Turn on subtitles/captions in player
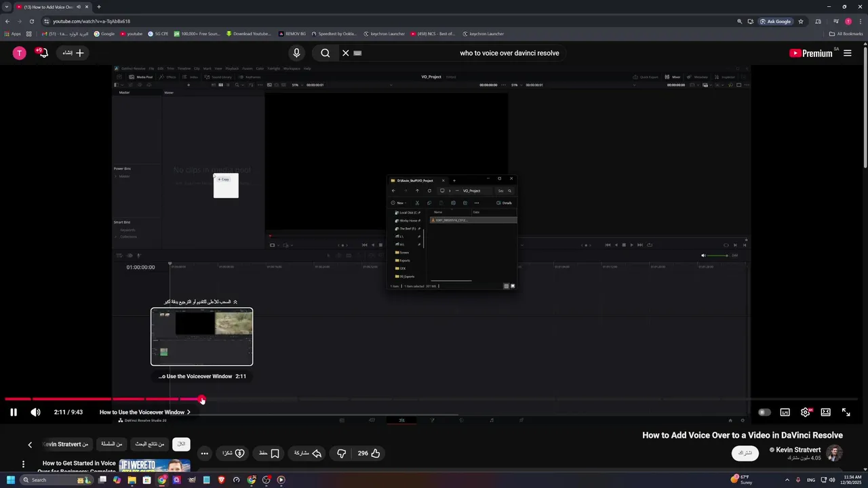Screen dimensions: 868x488 pyautogui.click(x=785, y=412)
